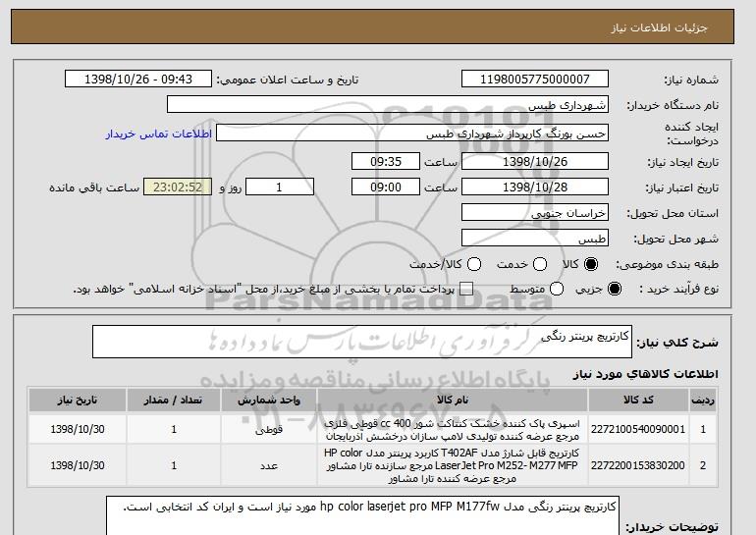
Task: Click the spray cleaner item name in row 1
Action: 453,430
